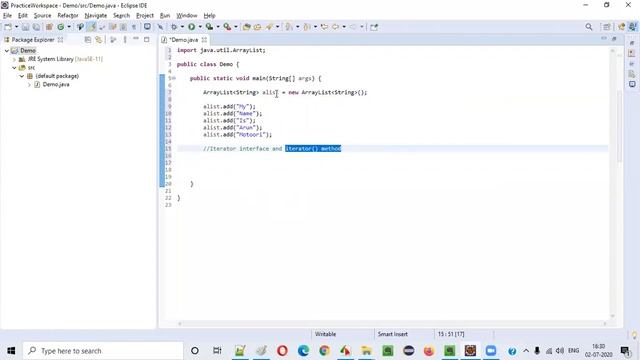Click the editor vertical scrollbar
The height and width of the screenshot is (360, 640).
click(612, 182)
